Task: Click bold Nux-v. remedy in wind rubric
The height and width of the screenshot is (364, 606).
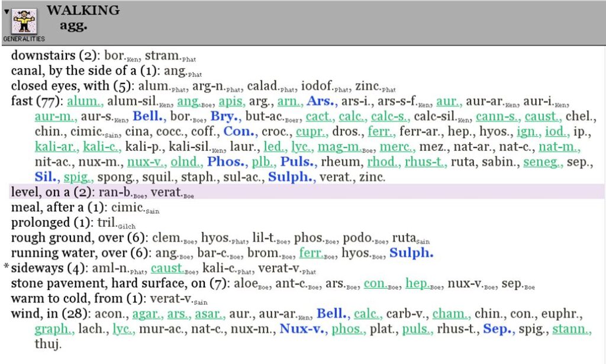Action: pyautogui.click(x=302, y=328)
